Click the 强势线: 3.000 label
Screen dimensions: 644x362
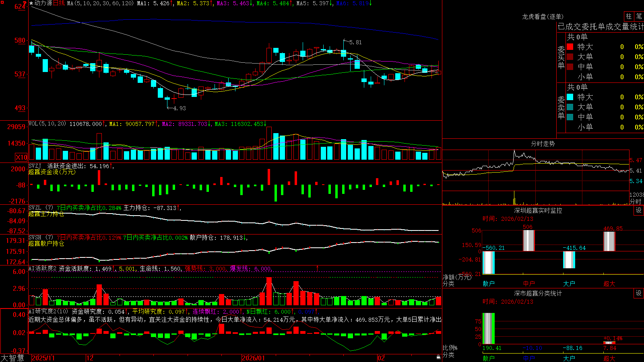(205, 269)
